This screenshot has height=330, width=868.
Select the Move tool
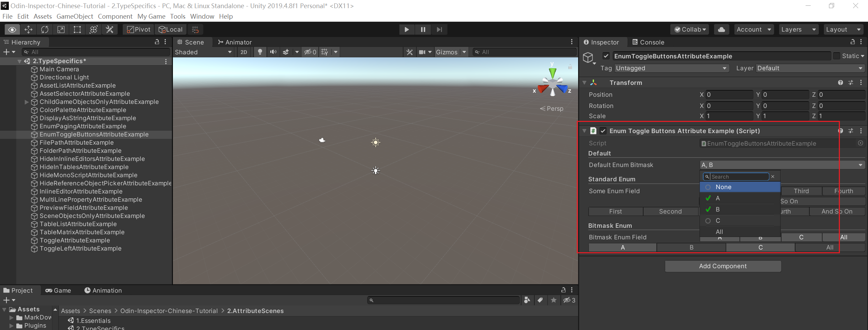click(x=28, y=30)
